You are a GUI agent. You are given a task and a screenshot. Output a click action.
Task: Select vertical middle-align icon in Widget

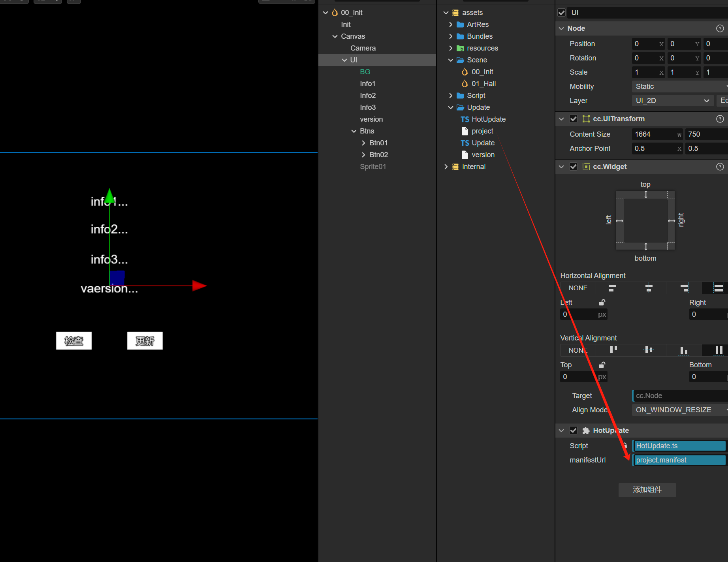coord(648,350)
